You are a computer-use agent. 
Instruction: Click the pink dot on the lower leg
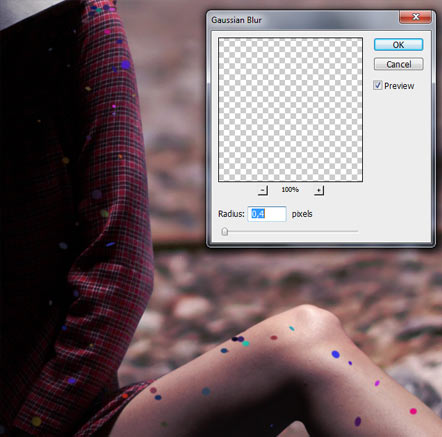(413, 411)
